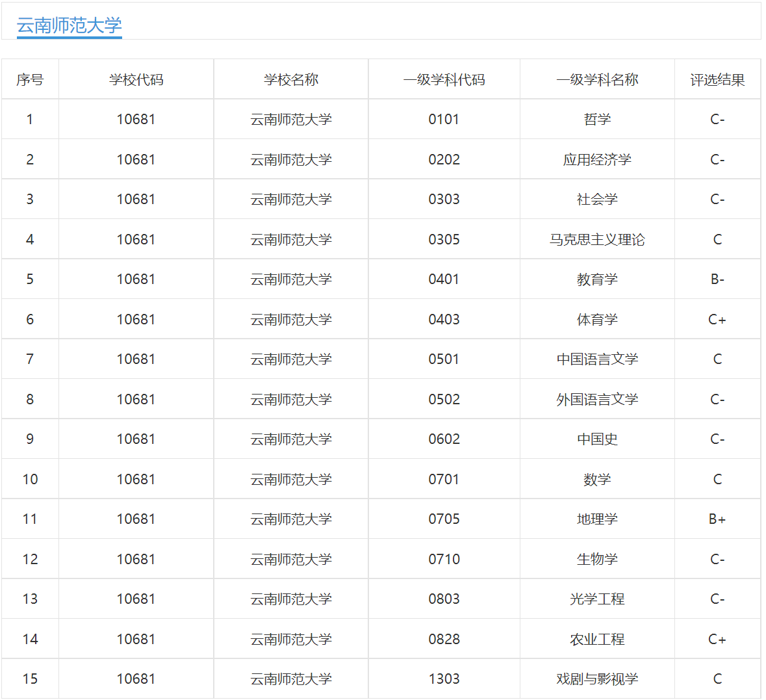Image resolution: width=766 pixels, height=700 pixels.
Task: Click subject code 0803
Action: [444, 599]
